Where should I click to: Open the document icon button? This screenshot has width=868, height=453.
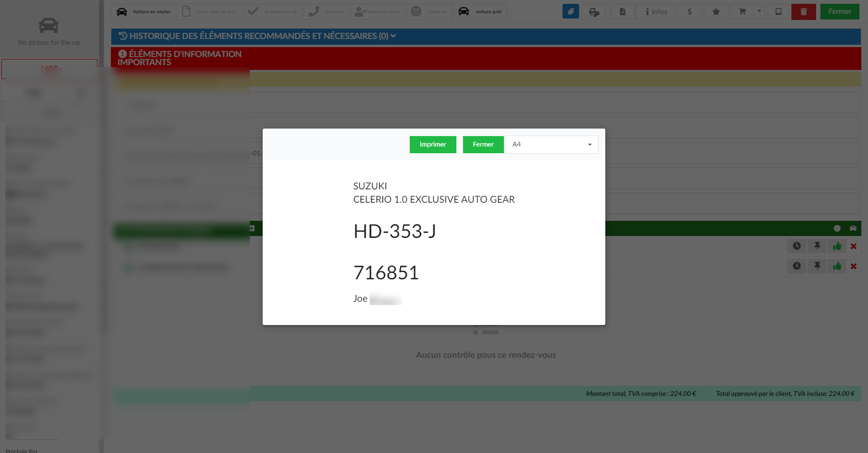coord(622,12)
